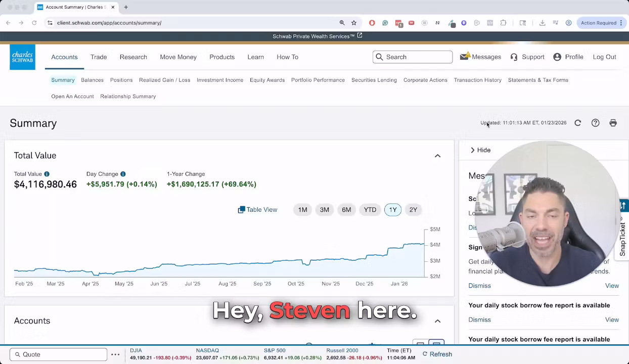The image size is (629, 364).
Task: Open browser profile avatar icon
Action: (x=568, y=23)
